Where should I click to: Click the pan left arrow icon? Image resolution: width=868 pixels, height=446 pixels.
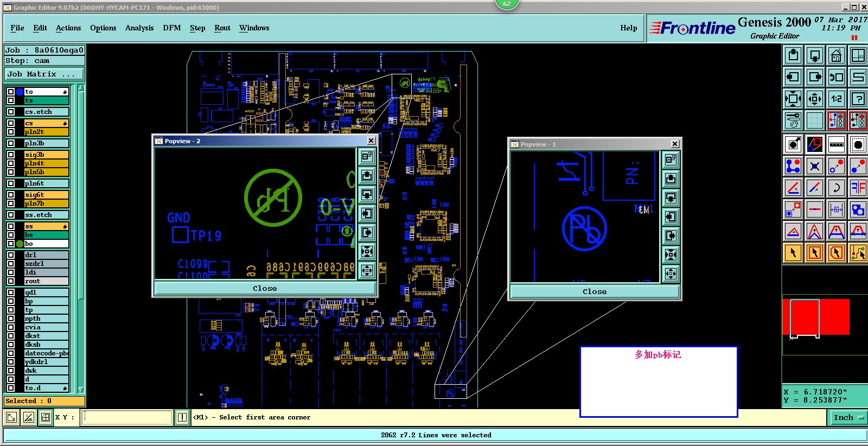793,77
